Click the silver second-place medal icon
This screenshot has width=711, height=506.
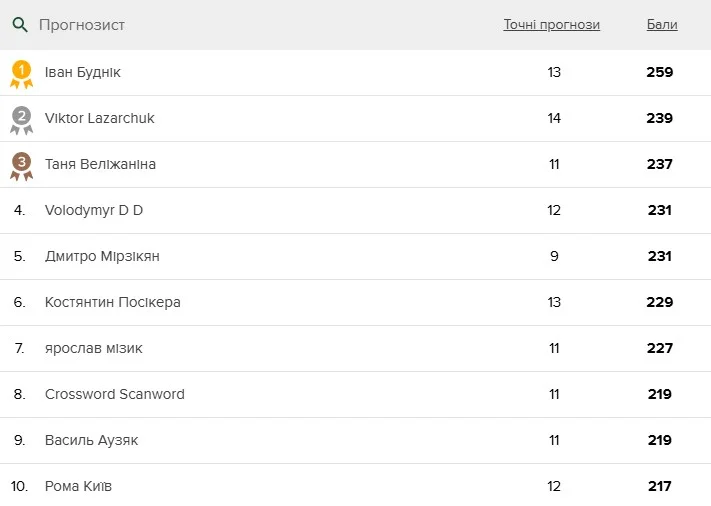click(x=21, y=119)
